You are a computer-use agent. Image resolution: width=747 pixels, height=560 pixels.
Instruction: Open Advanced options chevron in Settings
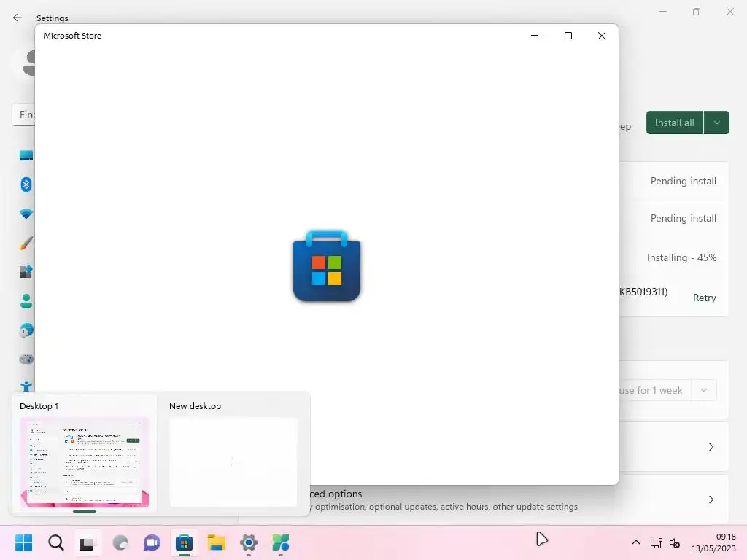[711, 499]
